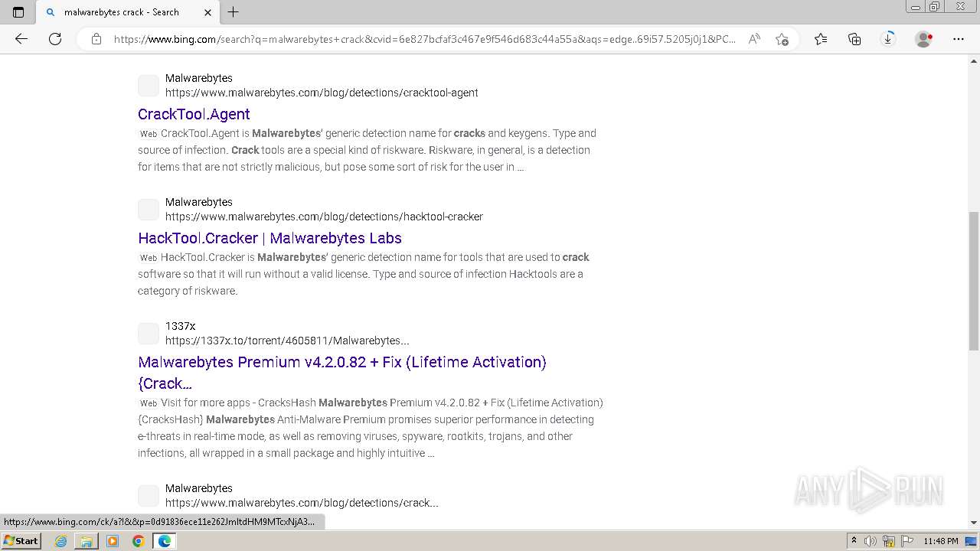Launch Internet Explorer from taskbar
Screen dimensions: 980x551
click(x=60, y=541)
